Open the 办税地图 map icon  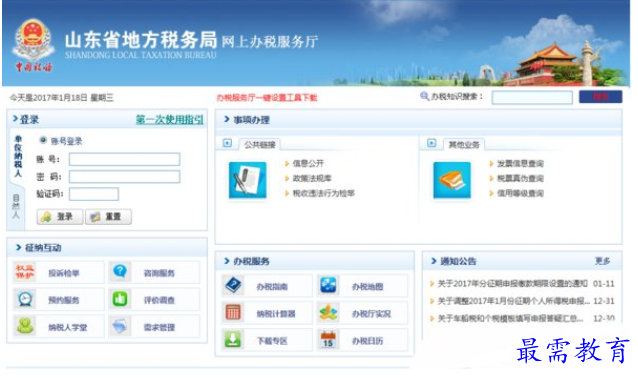coord(328,286)
